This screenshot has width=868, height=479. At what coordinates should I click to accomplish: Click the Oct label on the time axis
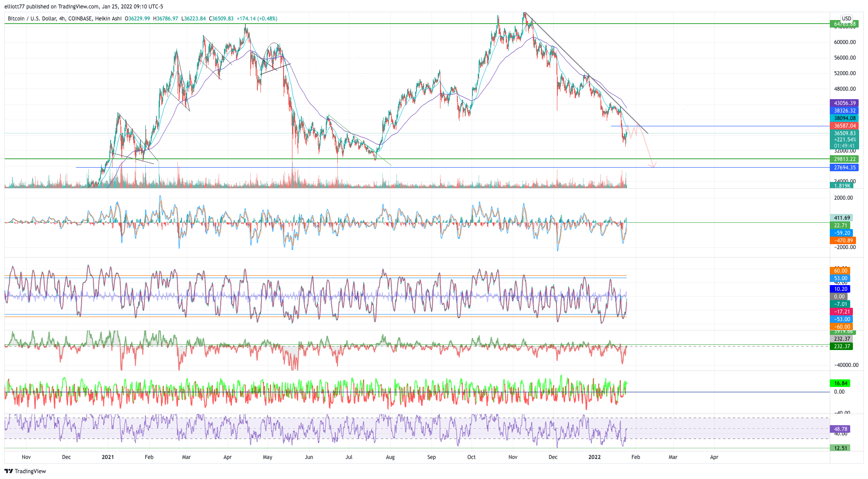click(472, 457)
